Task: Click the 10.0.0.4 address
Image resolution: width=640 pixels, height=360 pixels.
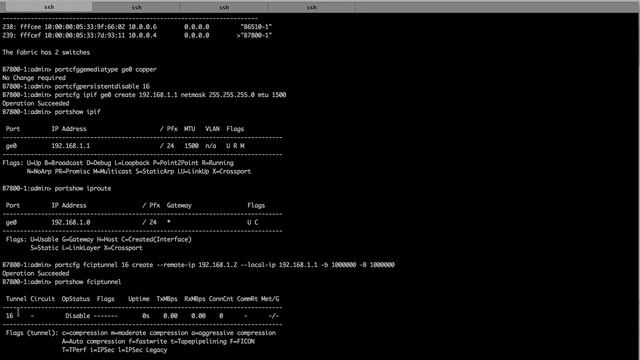Action: pos(142,36)
